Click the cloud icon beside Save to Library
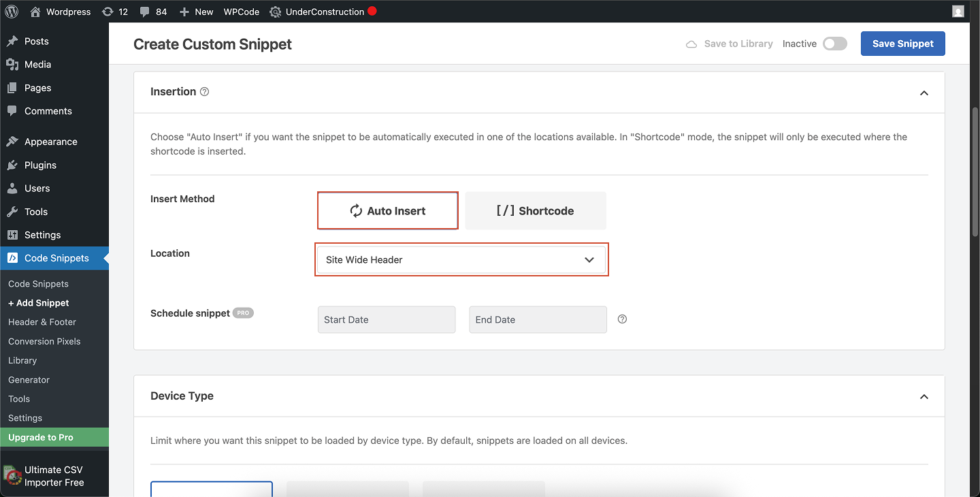The height and width of the screenshot is (497, 980). 691,43
